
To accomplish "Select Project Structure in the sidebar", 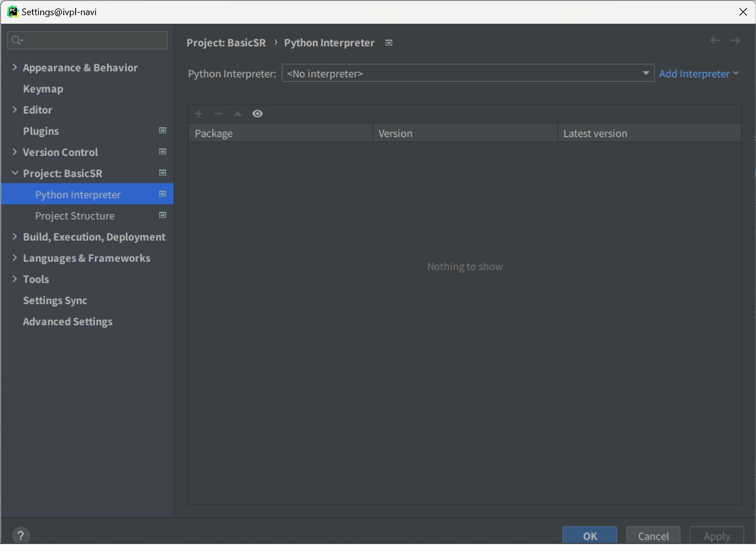I will pos(74,215).
